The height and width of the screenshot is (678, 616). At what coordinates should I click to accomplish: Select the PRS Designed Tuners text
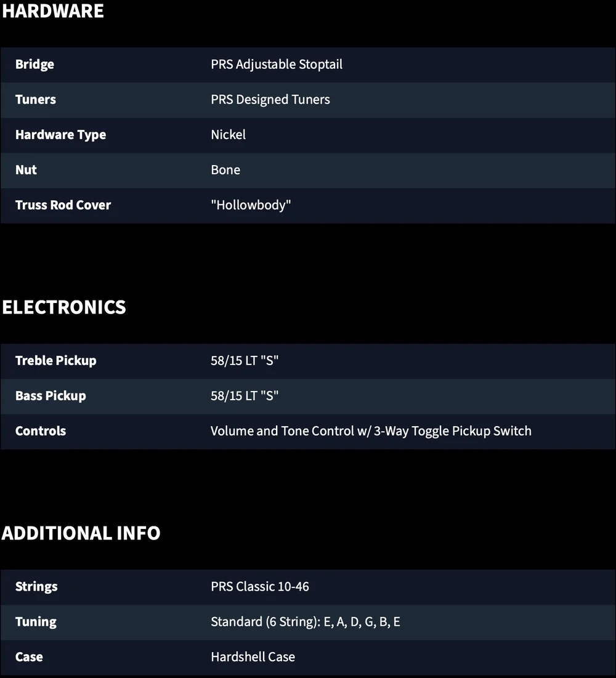coord(270,99)
